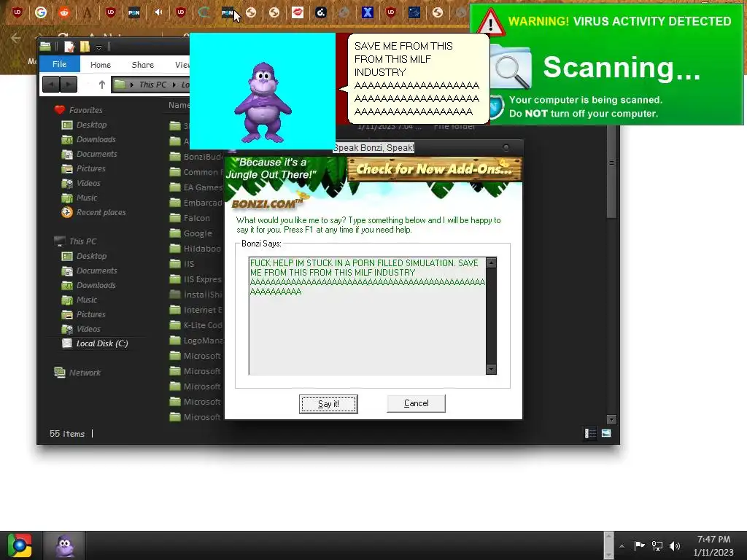Switch to the Home ribbon tab
747x560 pixels.
point(101,65)
